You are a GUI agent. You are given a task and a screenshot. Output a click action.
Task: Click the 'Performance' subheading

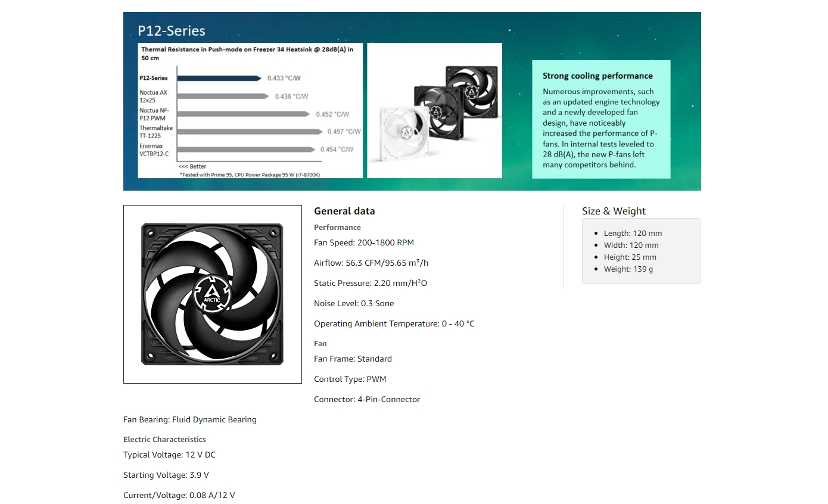pos(337,227)
